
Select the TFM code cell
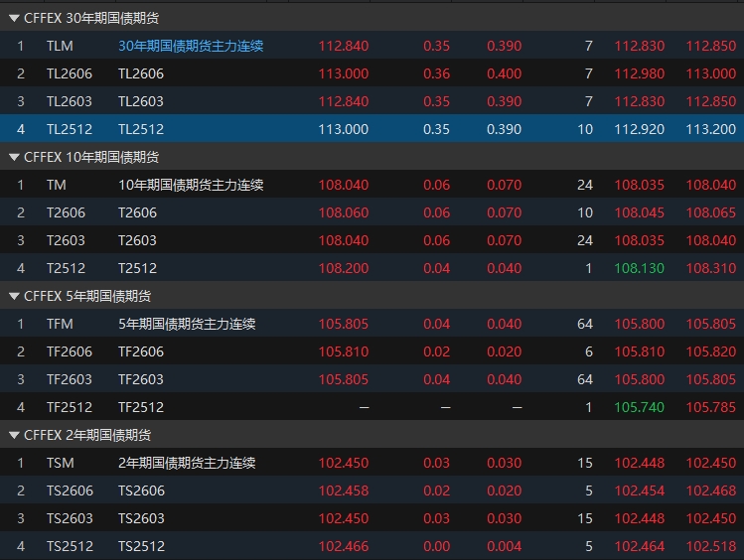[60, 324]
